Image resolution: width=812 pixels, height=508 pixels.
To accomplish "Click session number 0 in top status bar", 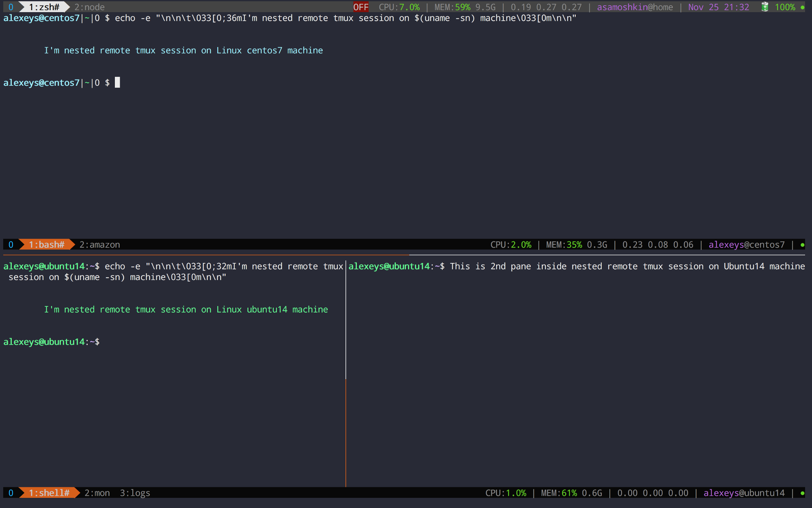I will coord(11,7).
